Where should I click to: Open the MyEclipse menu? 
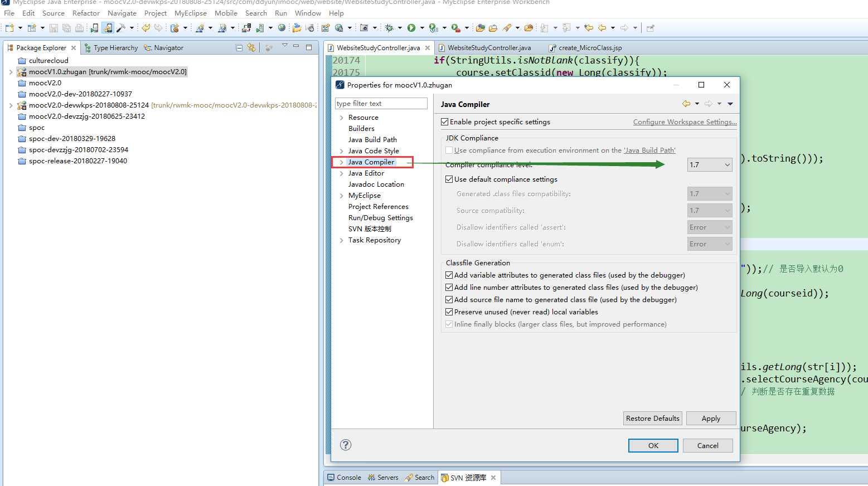[x=191, y=13]
